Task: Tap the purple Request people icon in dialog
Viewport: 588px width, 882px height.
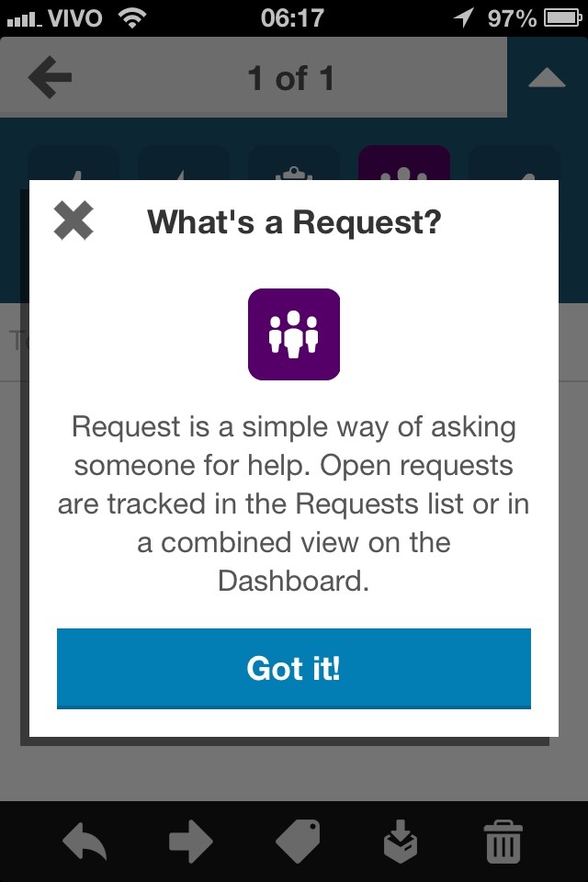Action: click(x=294, y=334)
